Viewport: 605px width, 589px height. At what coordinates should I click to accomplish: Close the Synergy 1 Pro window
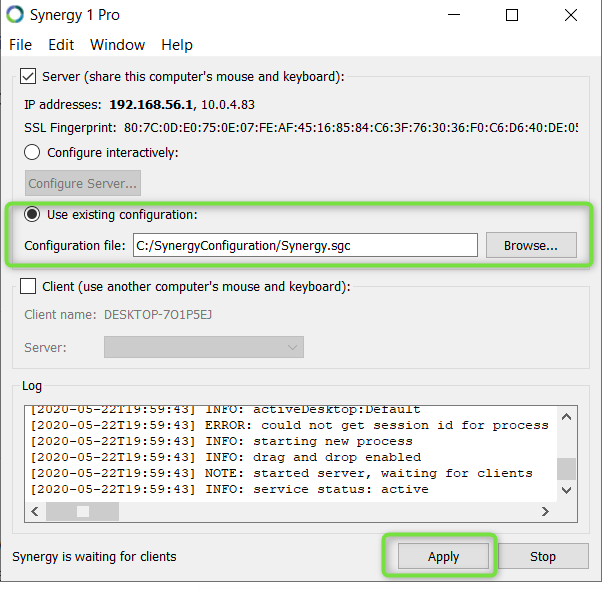[x=571, y=15]
